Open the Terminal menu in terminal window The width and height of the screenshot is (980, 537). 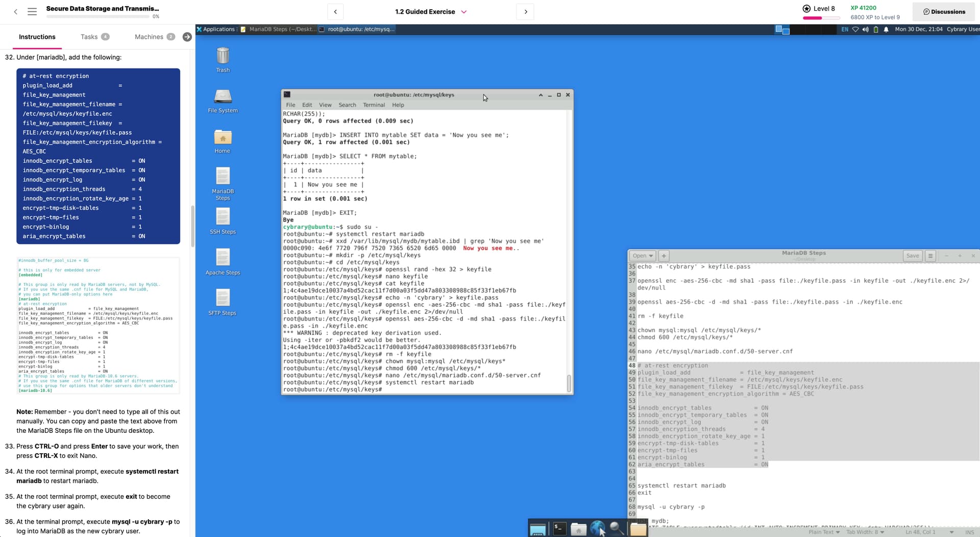374,105
